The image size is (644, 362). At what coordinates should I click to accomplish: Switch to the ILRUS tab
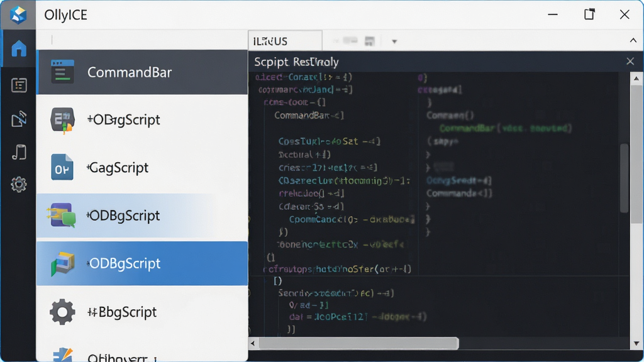tap(285, 41)
